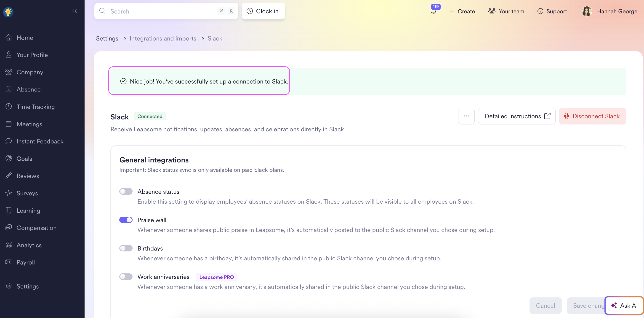Viewport: 644px width, 318px height.
Task: Click the notification bell icon
Action: click(x=434, y=11)
